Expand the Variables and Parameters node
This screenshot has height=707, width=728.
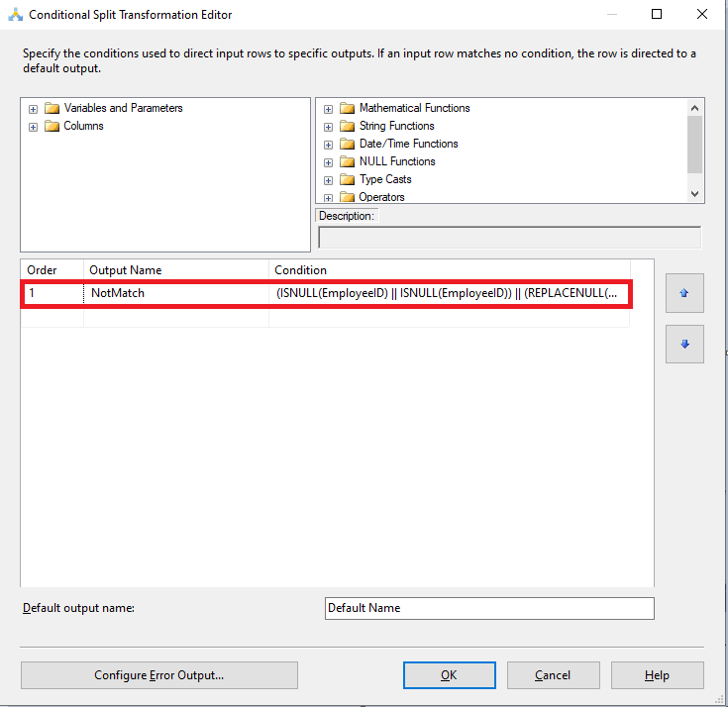(x=33, y=109)
